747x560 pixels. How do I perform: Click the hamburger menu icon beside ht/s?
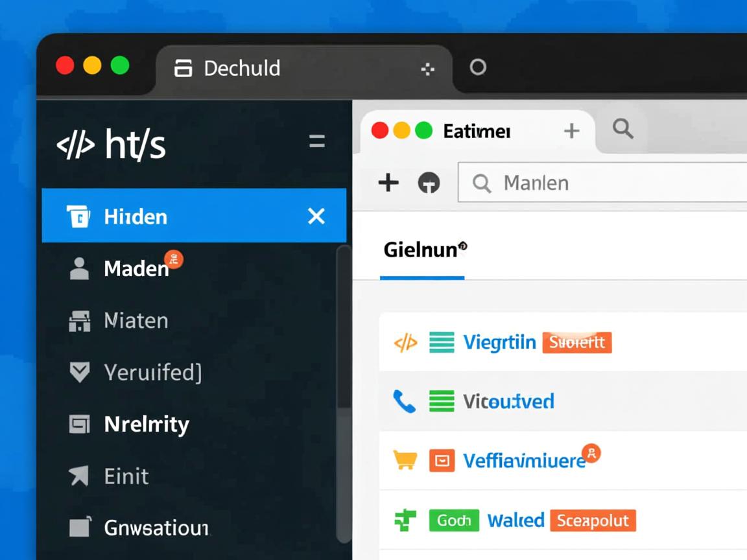coord(317,141)
